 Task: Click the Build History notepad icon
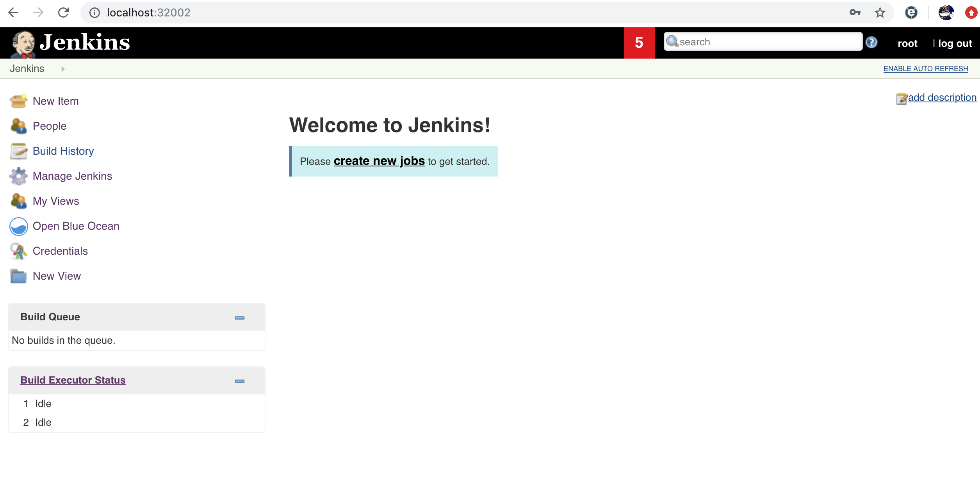click(18, 151)
